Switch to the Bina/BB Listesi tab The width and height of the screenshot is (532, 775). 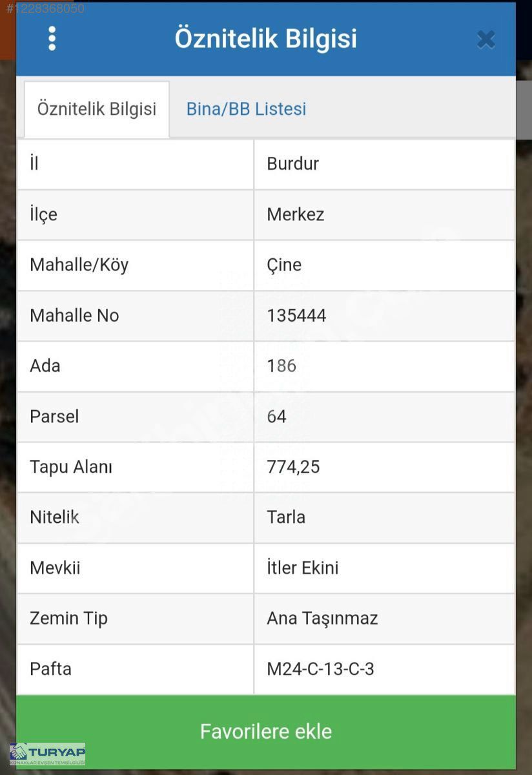tap(246, 109)
